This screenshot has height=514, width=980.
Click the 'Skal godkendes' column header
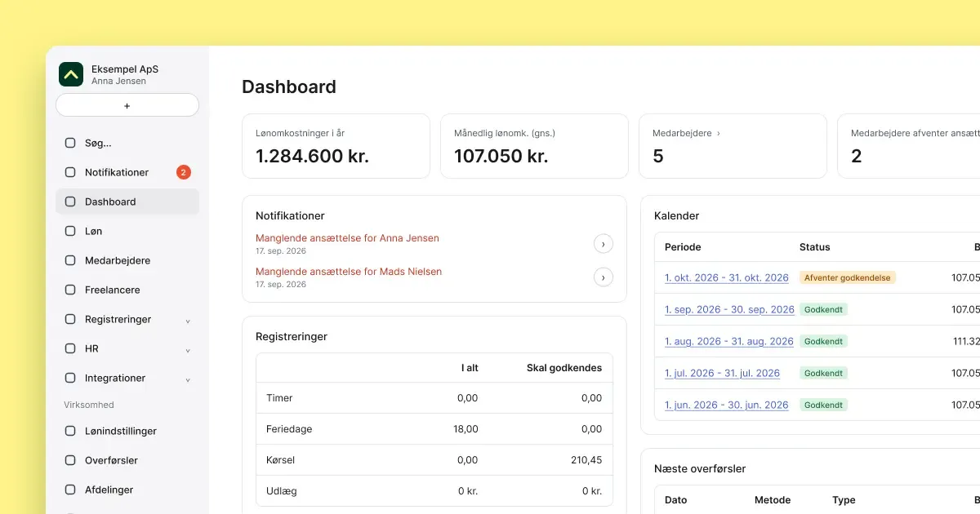point(564,368)
